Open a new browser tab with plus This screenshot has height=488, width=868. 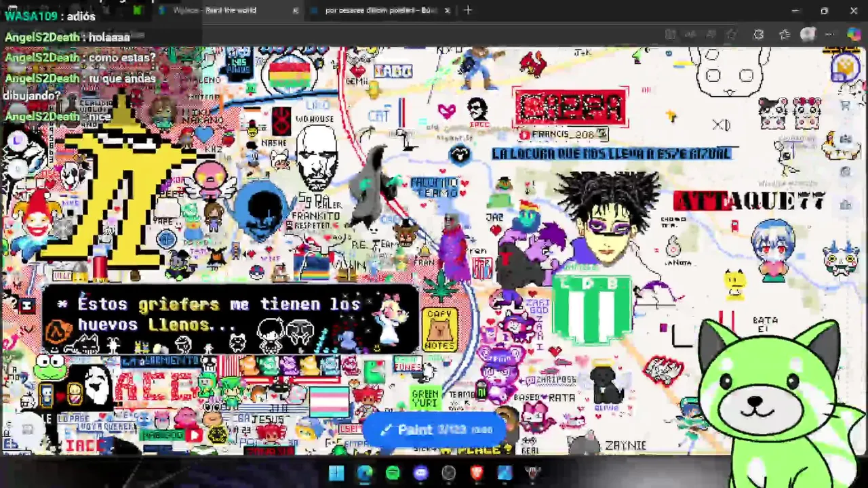tap(468, 10)
